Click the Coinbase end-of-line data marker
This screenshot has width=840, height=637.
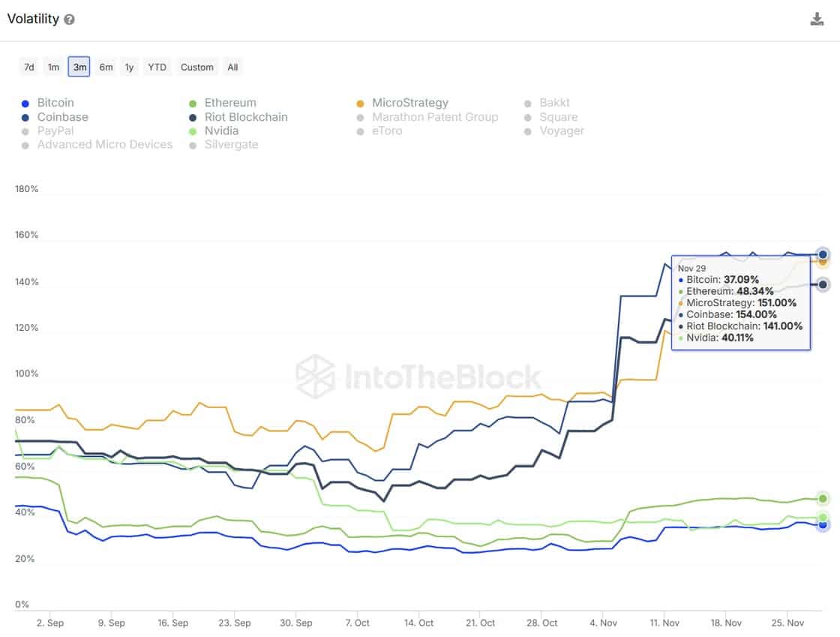(823, 254)
